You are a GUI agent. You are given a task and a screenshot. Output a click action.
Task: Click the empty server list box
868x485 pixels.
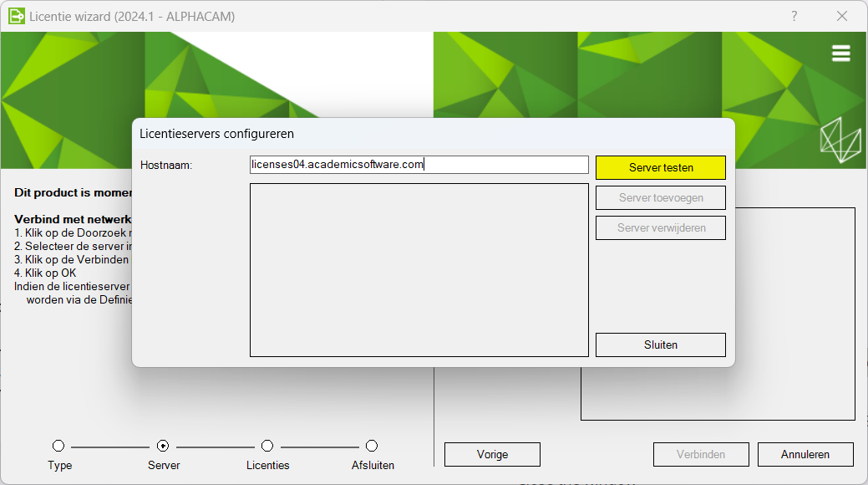pyautogui.click(x=418, y=268)
